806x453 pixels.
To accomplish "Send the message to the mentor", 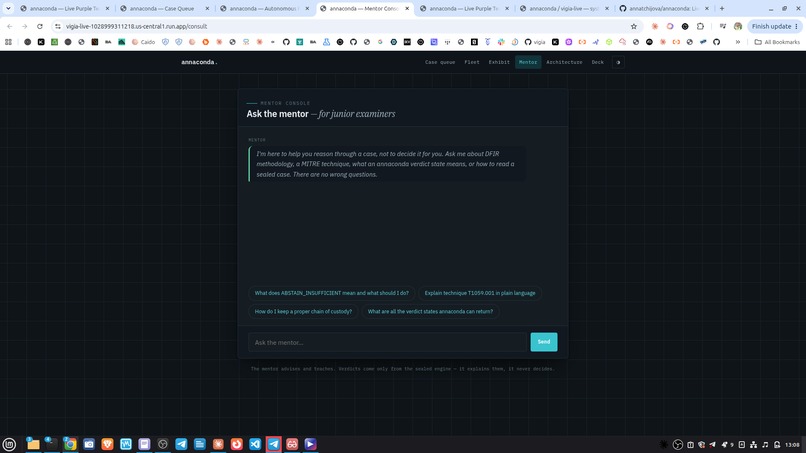I will [x=543, y=342].
